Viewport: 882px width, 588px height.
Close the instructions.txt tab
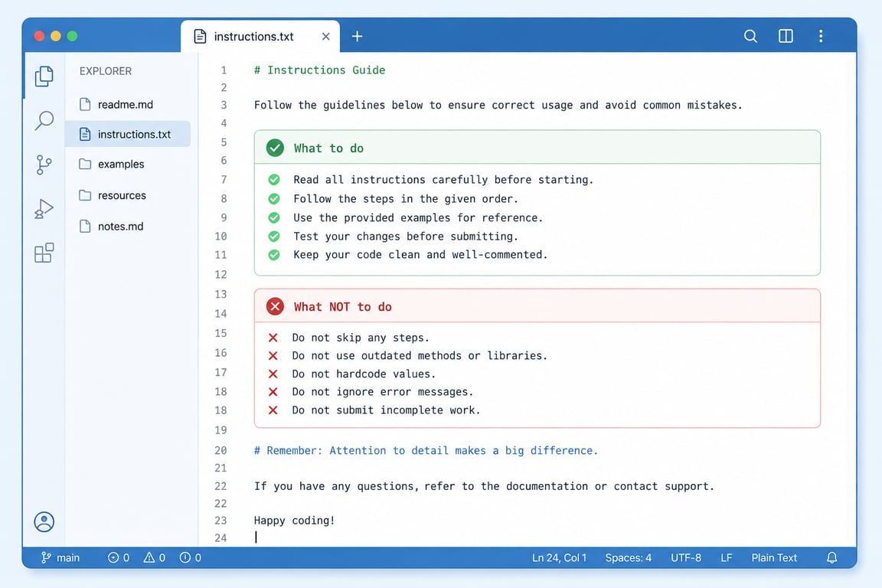click(x=325, y=37)
